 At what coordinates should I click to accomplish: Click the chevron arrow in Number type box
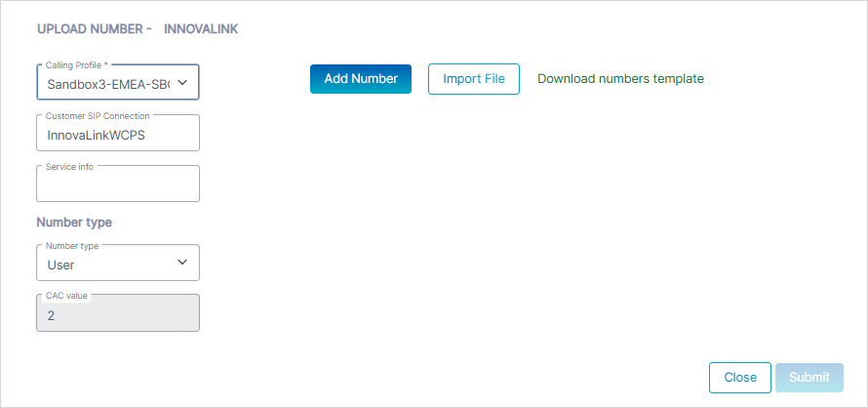pos(182,264)
